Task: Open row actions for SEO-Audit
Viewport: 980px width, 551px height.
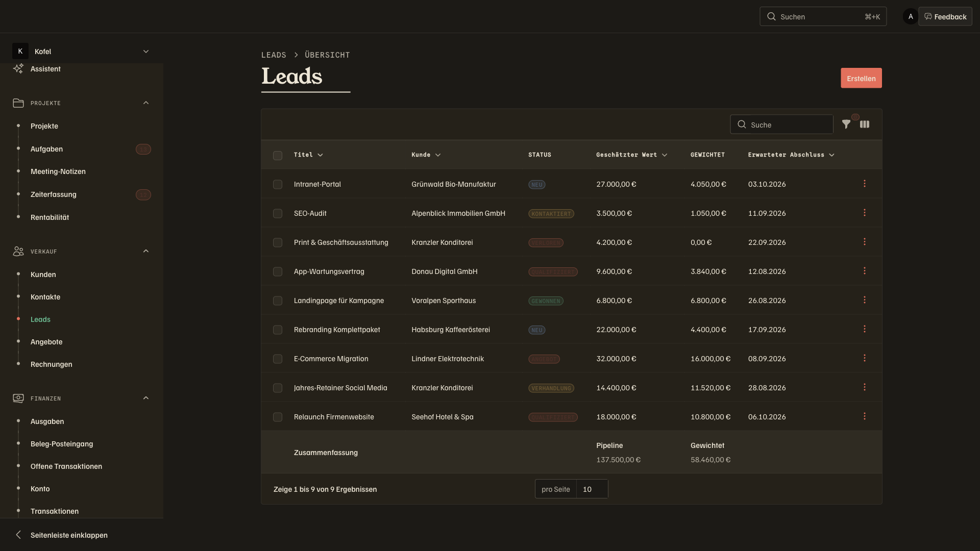Action: click(865, 213)
